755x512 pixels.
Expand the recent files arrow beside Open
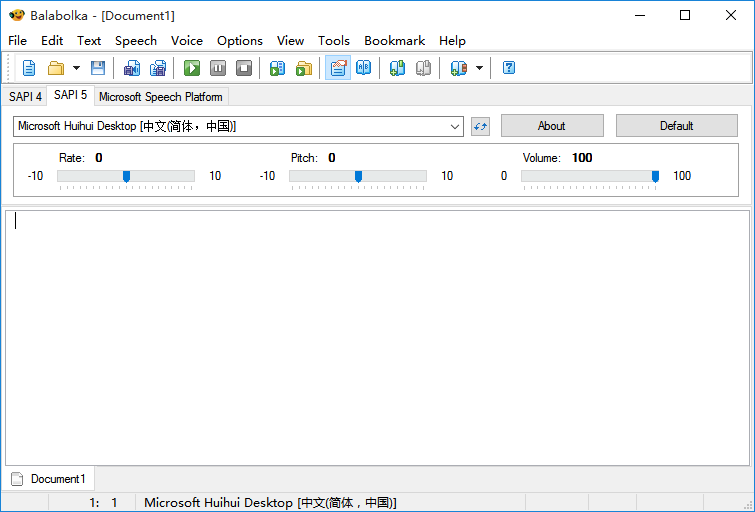76,68
